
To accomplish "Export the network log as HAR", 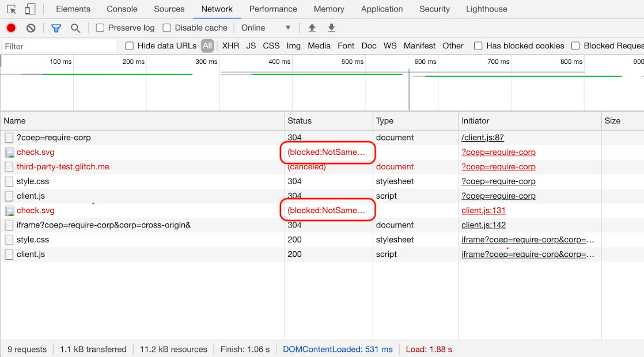I will pos(331,27).
